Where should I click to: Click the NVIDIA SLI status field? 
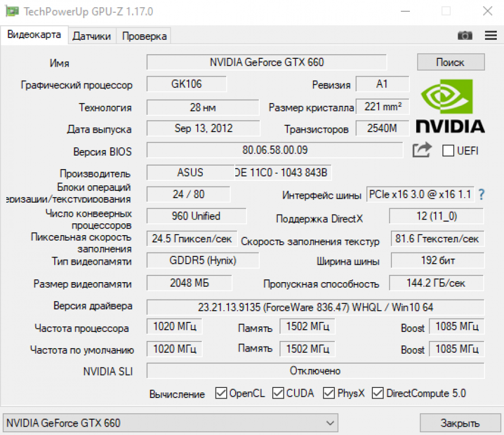click(315, 370)
